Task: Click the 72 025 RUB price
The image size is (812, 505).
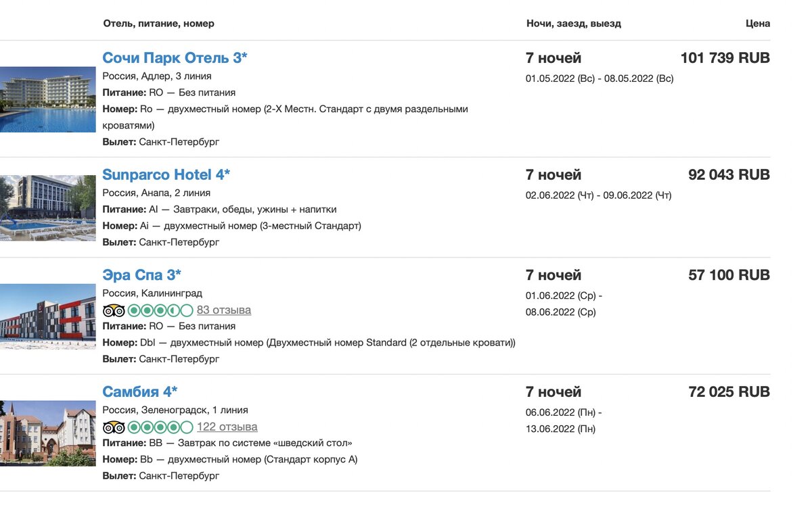Action: [x=729, y=392]
